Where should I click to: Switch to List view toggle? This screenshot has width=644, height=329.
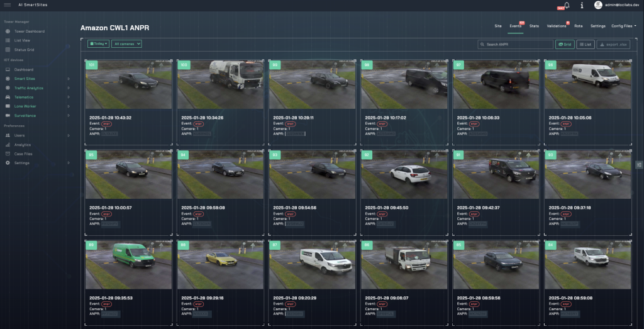tap(586, 45)
